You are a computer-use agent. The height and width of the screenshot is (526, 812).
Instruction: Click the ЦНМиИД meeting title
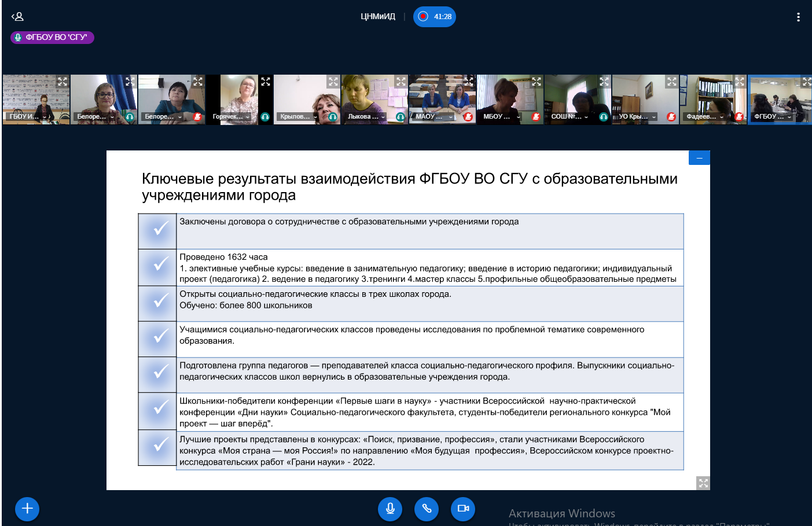377,17
